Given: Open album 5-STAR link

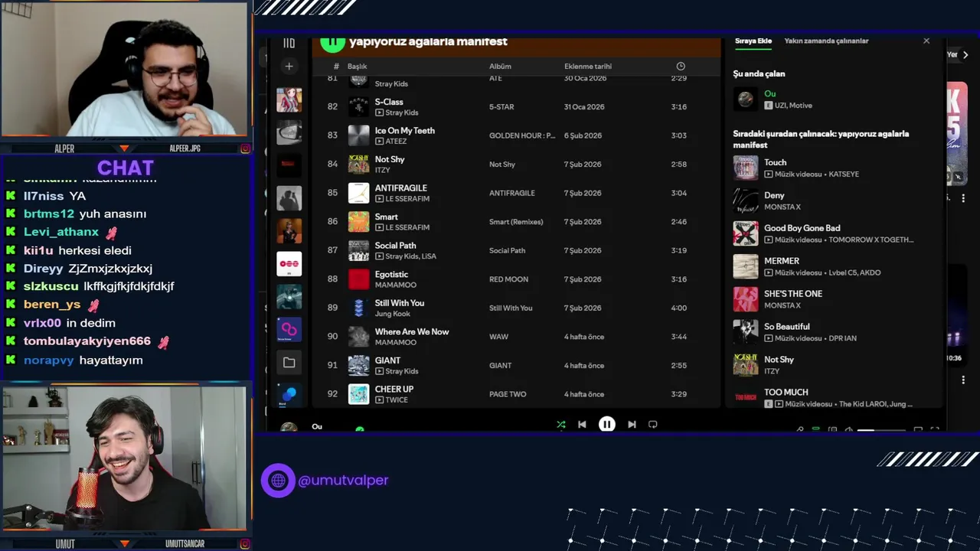Looking at the screenshot, I should tap(501, 107).
